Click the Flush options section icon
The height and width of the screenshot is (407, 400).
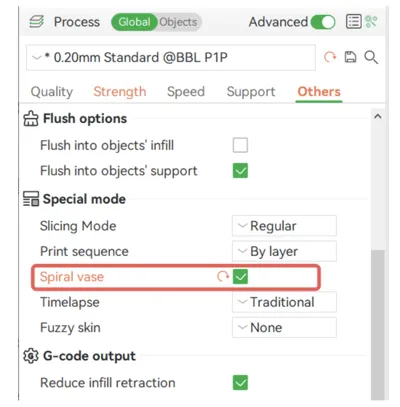point(31,118)
